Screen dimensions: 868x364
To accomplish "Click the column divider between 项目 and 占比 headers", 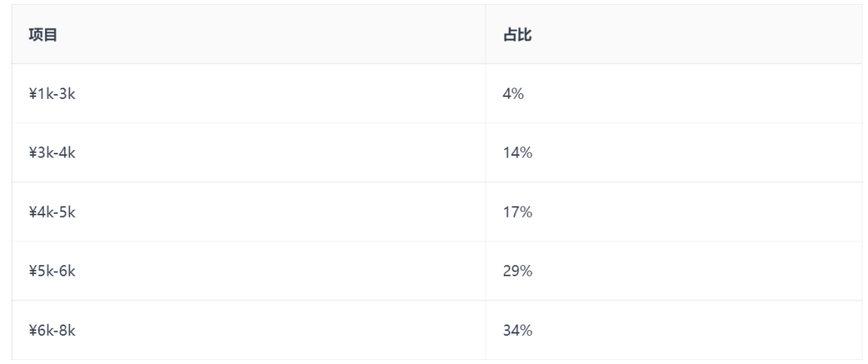I will 485,35.
